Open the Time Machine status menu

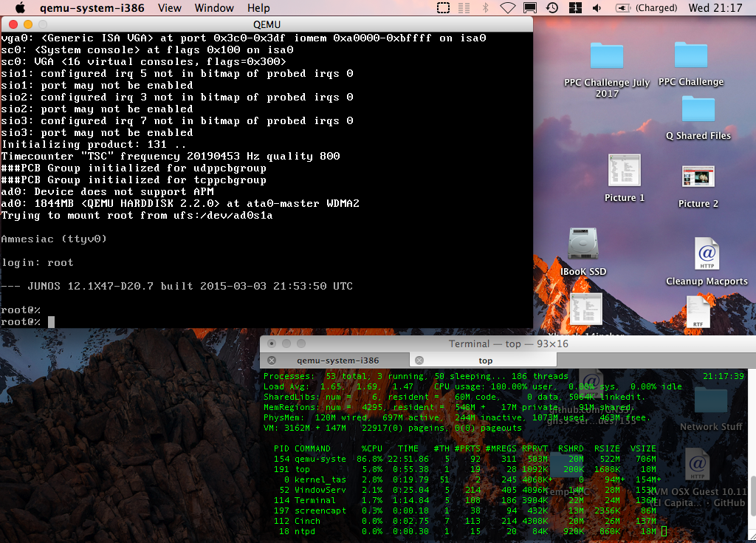coord(552,7)
